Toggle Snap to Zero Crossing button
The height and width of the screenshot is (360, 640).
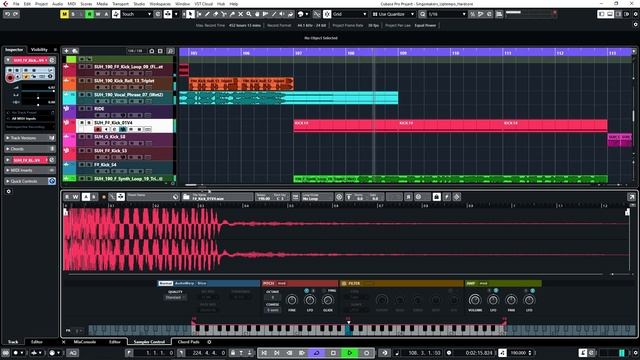coord(317,14)
